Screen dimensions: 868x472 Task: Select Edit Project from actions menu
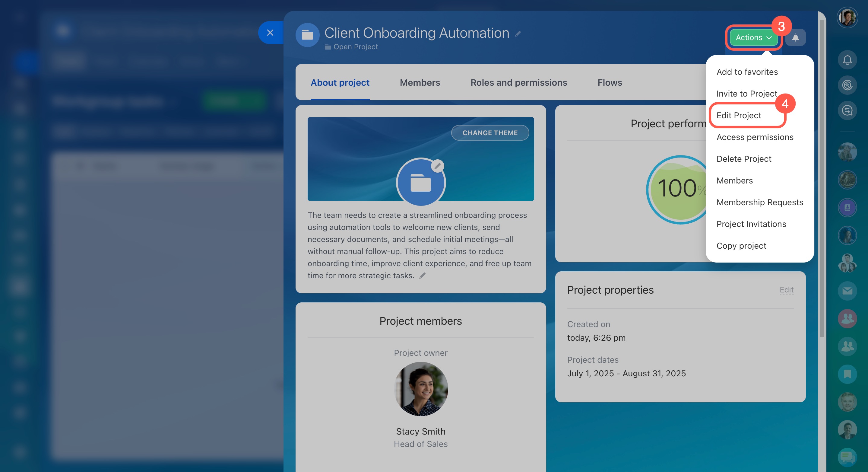(739, 115)
